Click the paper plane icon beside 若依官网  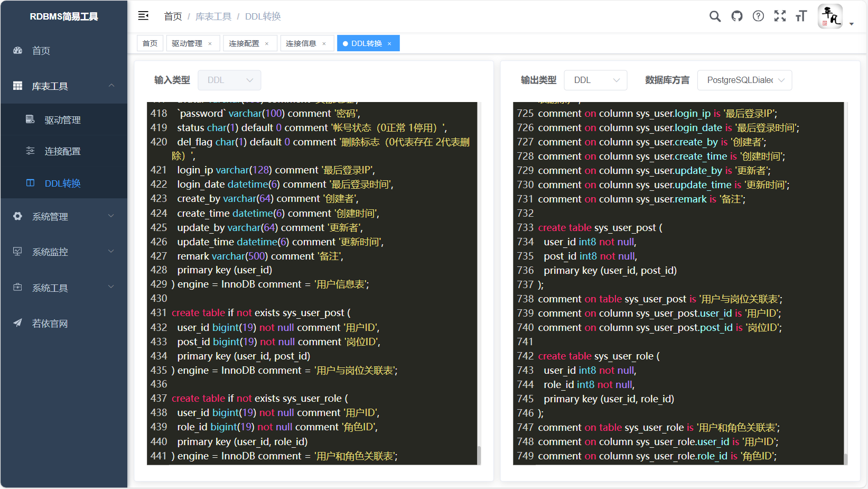pyautogui.click(x=18, y=323)
